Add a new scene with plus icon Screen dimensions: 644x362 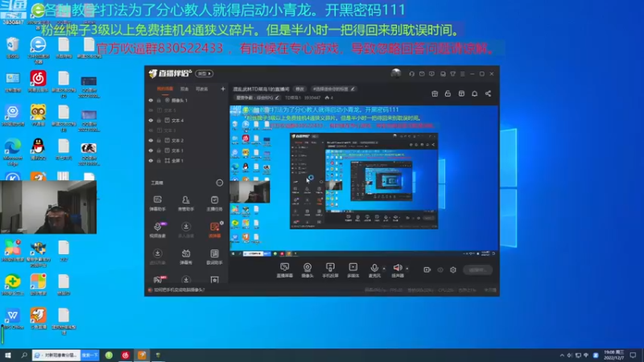pos(223,88)
